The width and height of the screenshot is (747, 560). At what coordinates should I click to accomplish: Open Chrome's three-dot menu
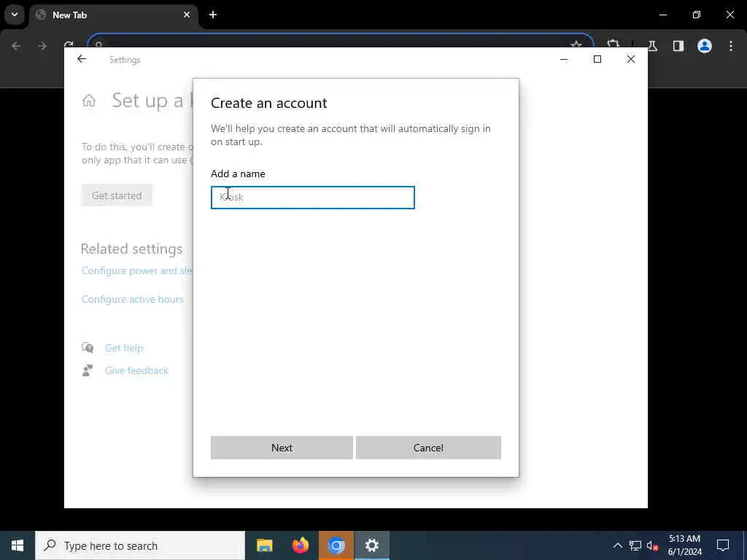tap(731, 46)
